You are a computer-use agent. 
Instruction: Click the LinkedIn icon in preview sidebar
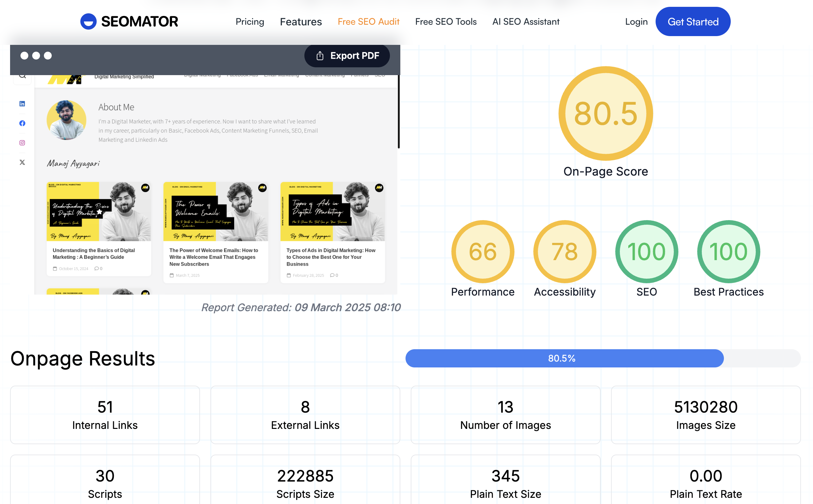(22, 104)
